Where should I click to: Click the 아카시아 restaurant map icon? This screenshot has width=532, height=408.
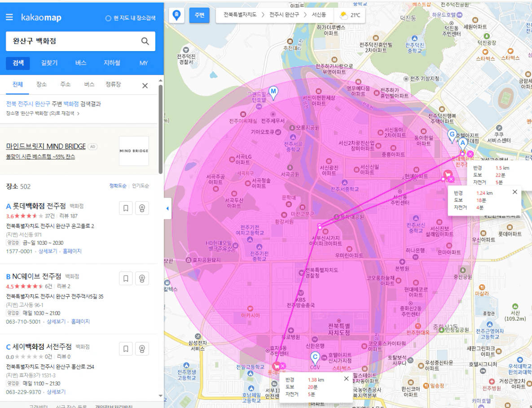pos(250,308)
